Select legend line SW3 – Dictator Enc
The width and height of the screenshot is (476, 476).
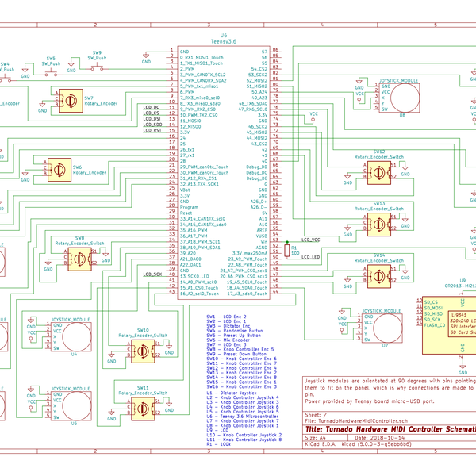(x=228, y=326)
